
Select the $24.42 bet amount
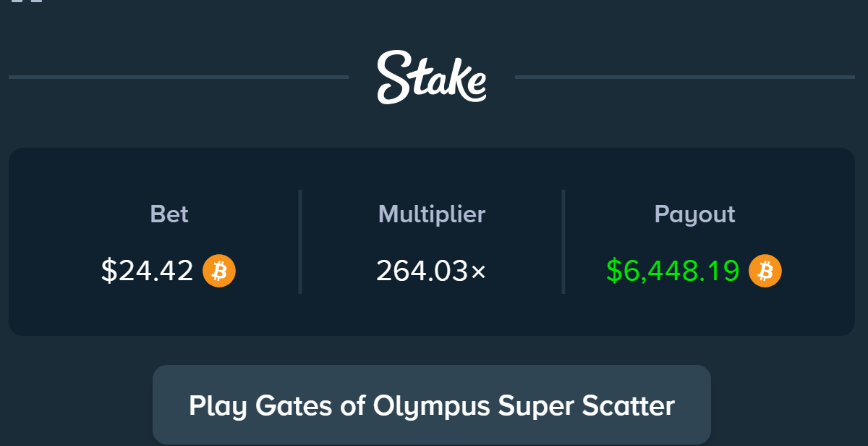pyautogui.click(x=148, y=271)
